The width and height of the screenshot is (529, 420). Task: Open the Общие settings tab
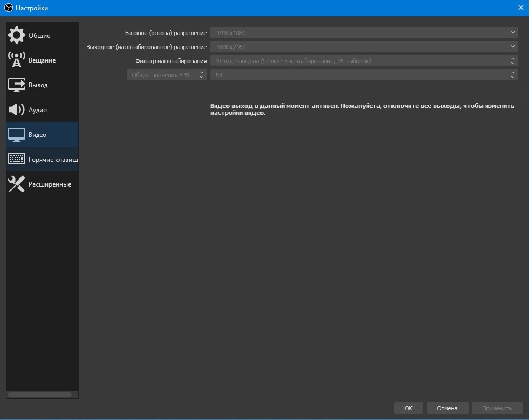click(x=42, y=35)
